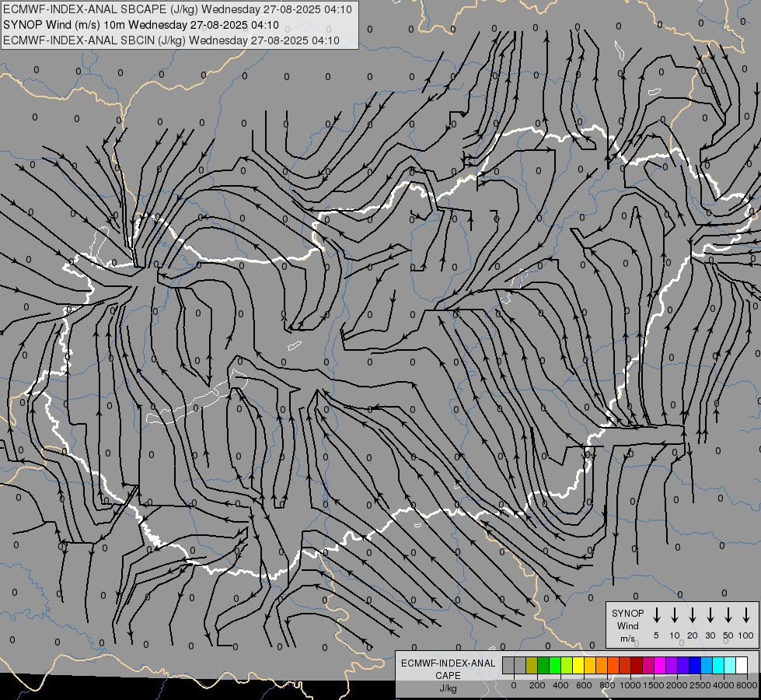The width and height of the screenshot is (761, 700).
Task: Select the deep blue swatch before 2500
Action: click(695, 665)
